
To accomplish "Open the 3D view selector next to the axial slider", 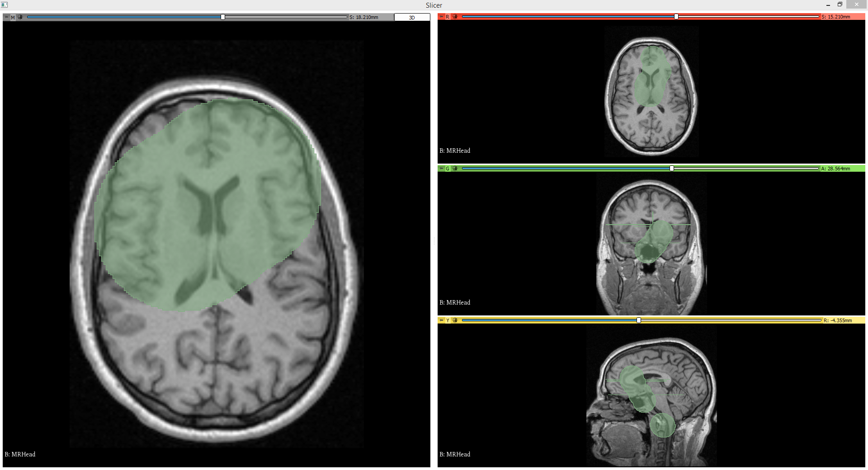I will click(x=411, y=17).
